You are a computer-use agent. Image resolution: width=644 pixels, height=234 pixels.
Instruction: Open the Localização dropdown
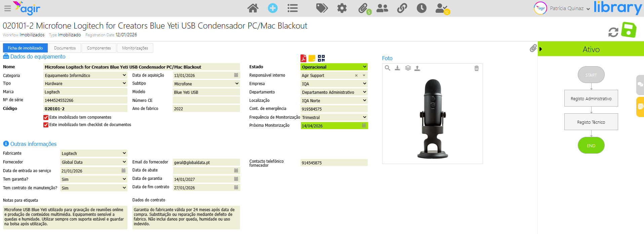point(334,101)
